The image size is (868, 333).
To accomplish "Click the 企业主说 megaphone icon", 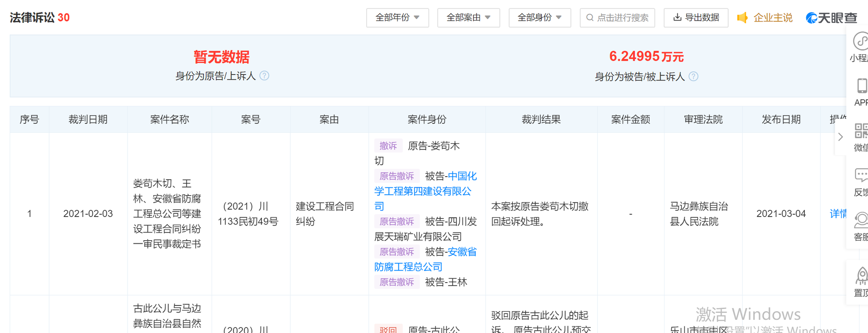I will click(x=742, y=18).
